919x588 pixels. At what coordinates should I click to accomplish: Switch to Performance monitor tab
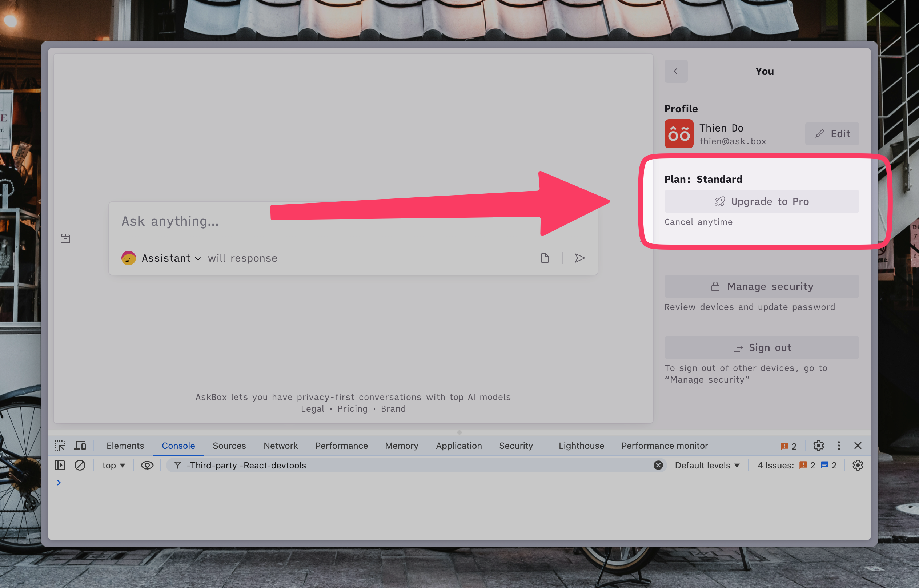coord(664,446)
